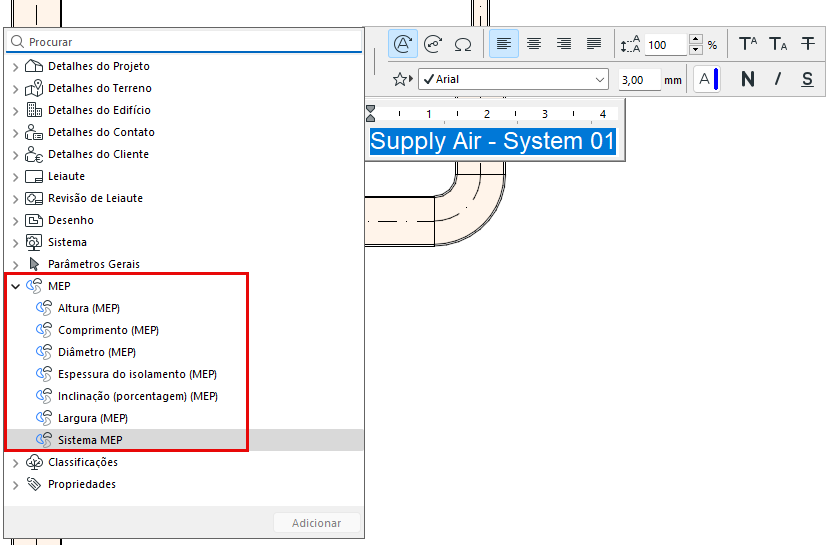The height and width of the screenshot is (545, 830).
Task: Expand Detalhes do Cliente
Action: [x=15, y=155]
